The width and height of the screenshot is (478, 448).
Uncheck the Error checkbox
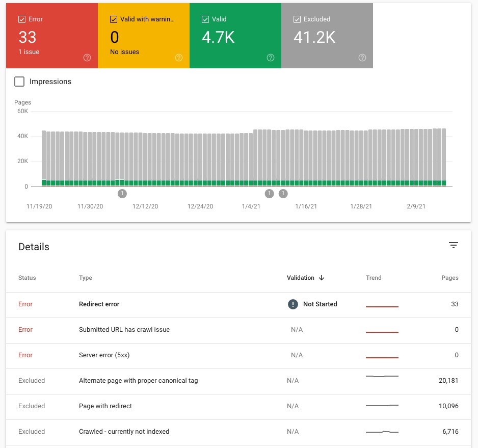(22, 19)
